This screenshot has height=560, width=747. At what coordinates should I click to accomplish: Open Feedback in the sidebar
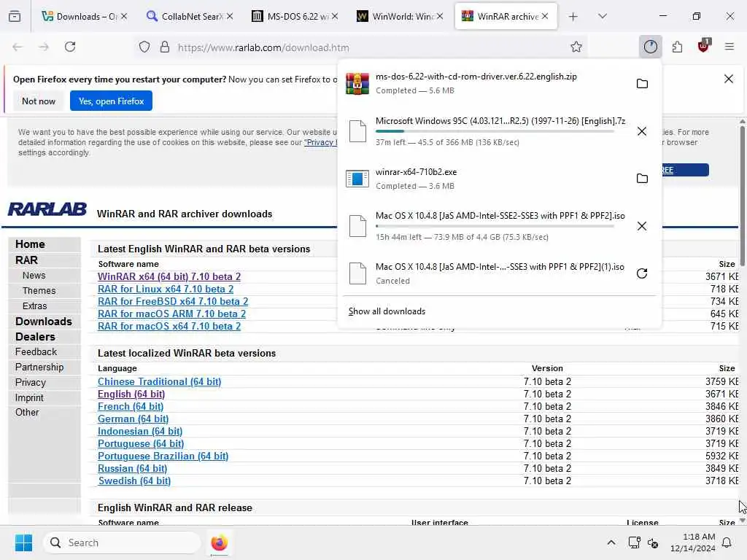[36, 352]
